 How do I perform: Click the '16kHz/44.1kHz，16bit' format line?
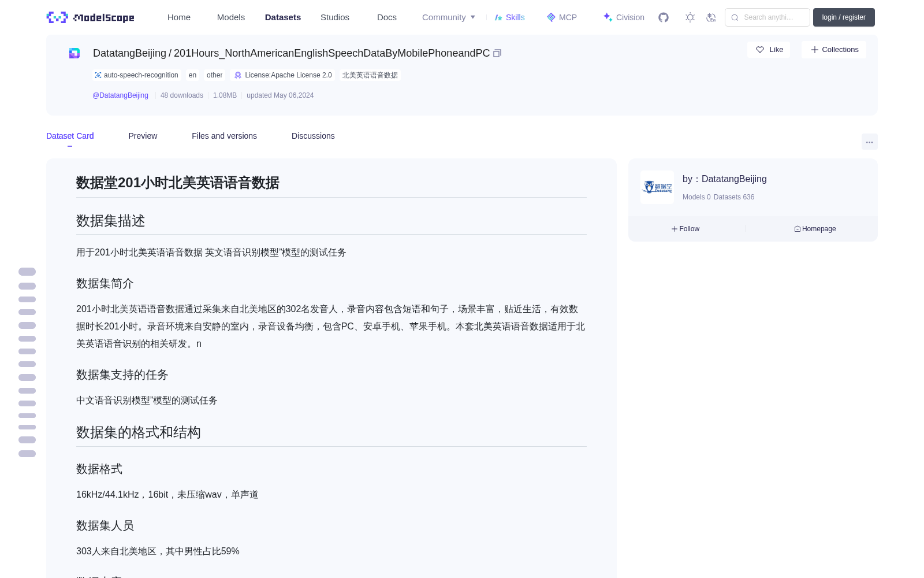click(167, 495)
